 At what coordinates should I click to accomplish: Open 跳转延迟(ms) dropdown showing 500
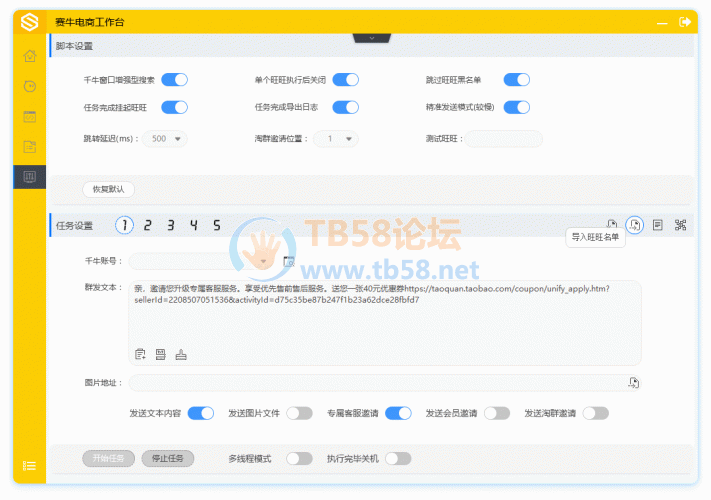coord(165,139)
